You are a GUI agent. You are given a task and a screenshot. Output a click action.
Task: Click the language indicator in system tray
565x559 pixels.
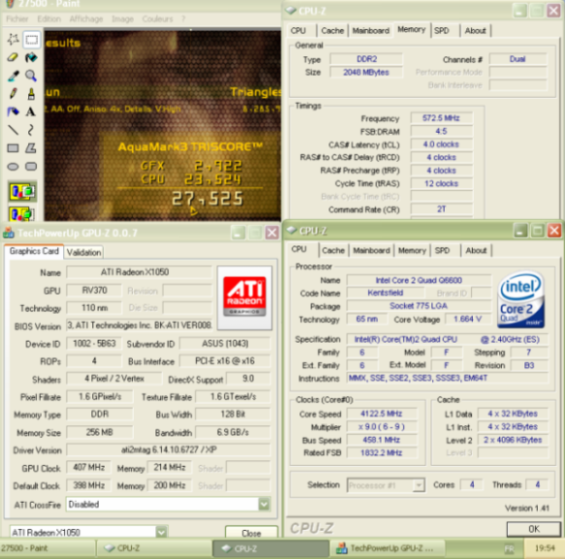[x=509, y=549]
